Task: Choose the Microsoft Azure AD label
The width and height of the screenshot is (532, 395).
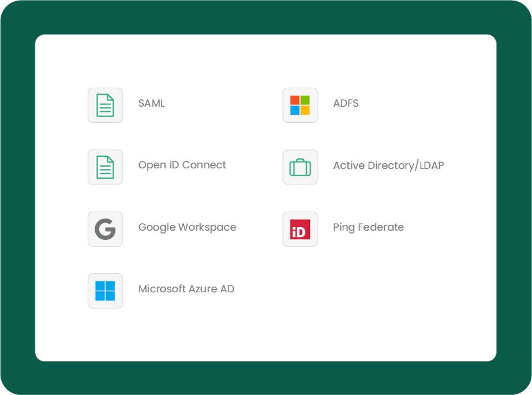Action: (x=186, y=289)
